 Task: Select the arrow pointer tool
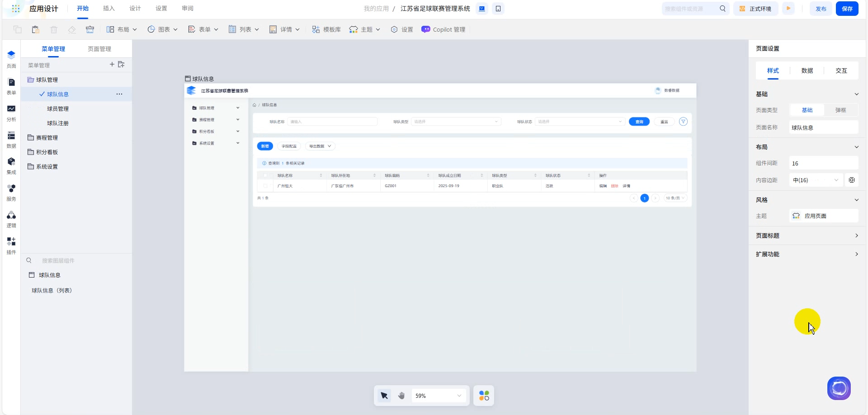(x=384, y=396)
